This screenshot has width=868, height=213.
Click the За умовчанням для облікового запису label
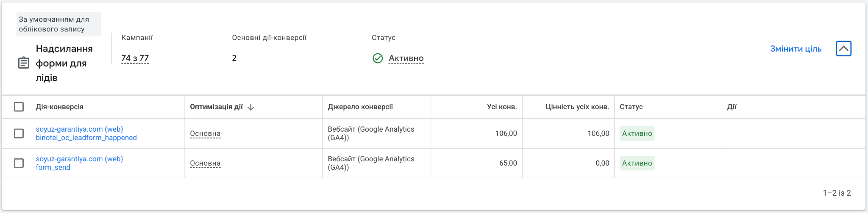pyautogui.click(x=58, y=24)
